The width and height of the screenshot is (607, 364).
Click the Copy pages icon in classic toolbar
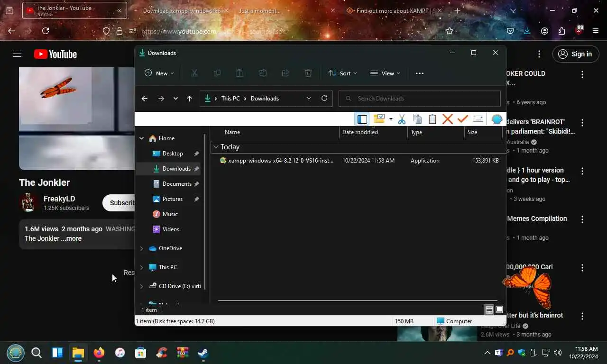coord(417,119)
